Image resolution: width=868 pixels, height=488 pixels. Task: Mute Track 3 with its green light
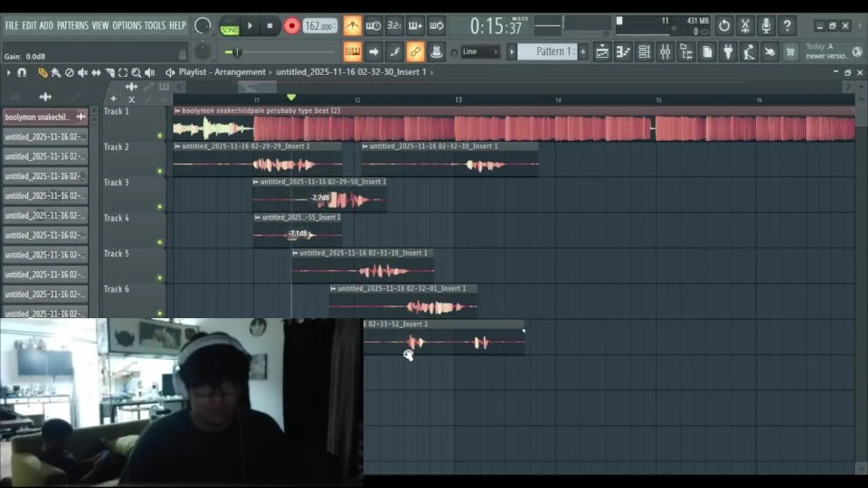(x=160, y=207)
